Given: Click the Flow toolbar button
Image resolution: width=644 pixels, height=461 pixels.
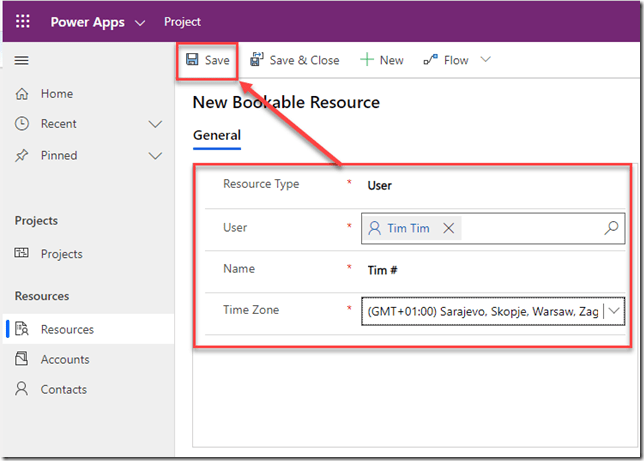Looking at the screenshot, I should (x=446, y=60).
